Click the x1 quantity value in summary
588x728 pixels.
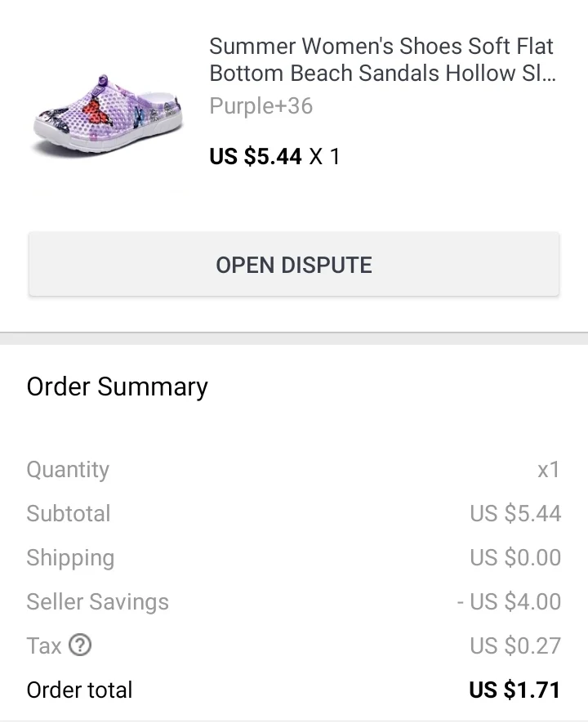tap(548, 470)
